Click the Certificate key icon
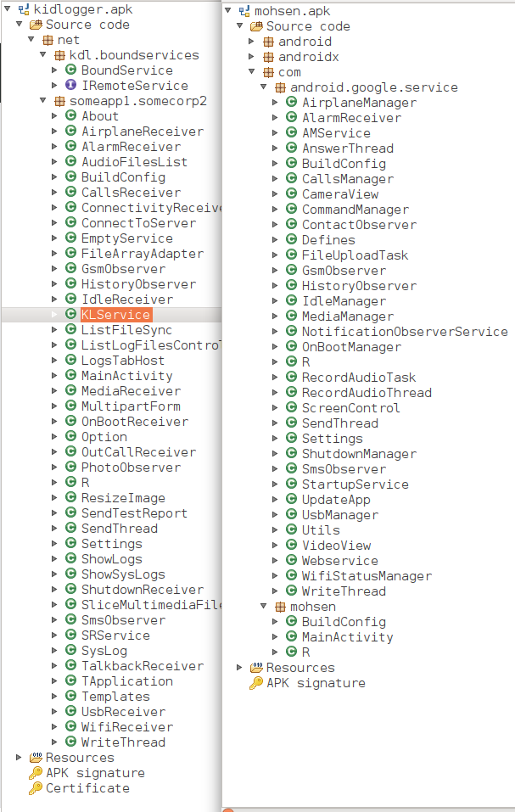 point(36,788)
